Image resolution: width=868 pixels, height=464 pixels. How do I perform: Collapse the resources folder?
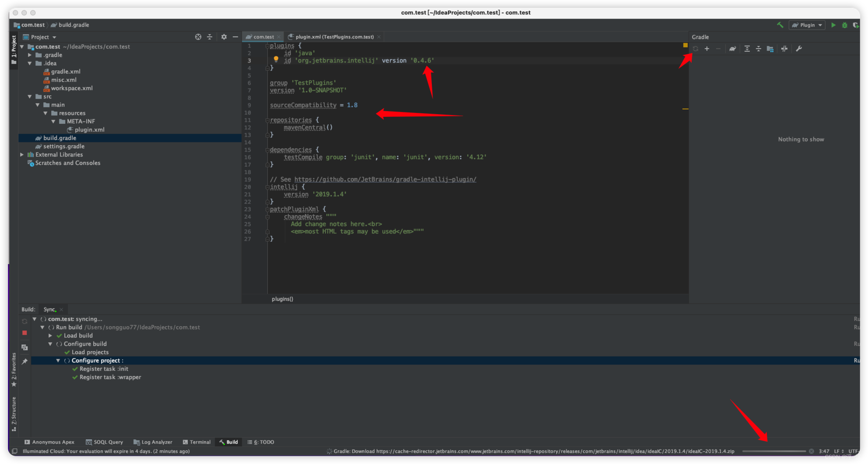pyautogui.click(x=45, y=113)
